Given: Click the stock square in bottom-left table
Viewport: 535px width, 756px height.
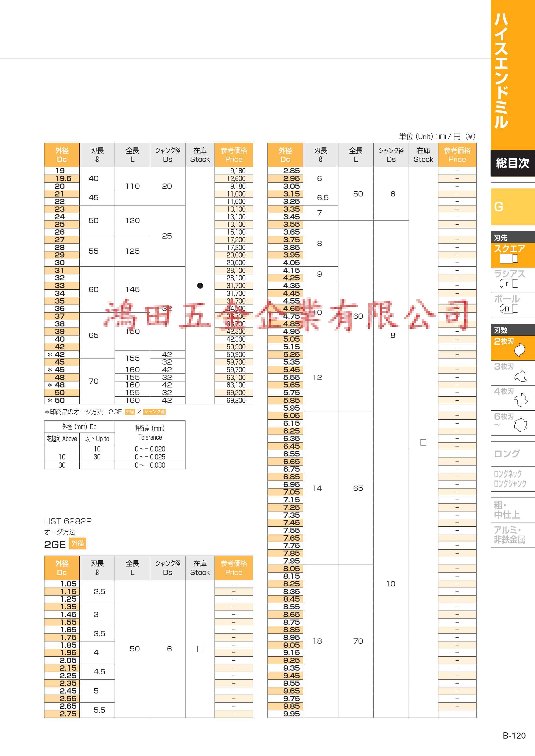Looking at the screenshot, I should [x=200, y=648].
